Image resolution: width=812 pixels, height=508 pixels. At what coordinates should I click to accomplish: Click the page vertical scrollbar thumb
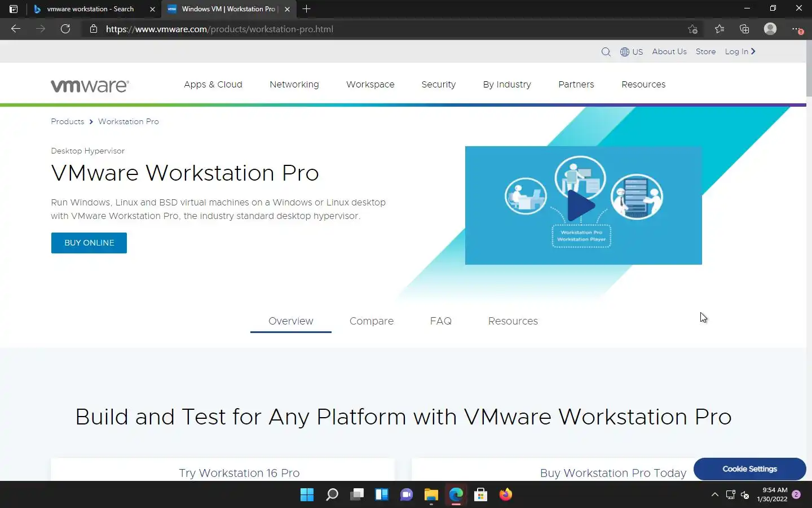point(809,69)
